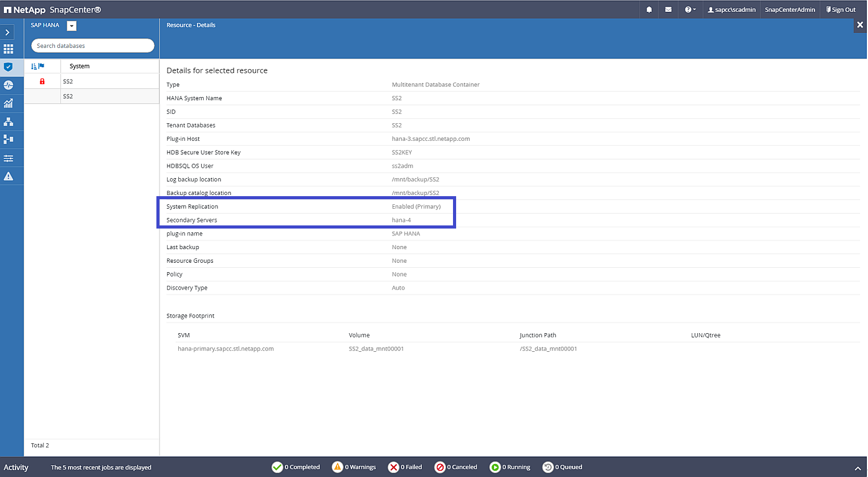The height and width of the screenshot is (477, 868).
Task: Click the 'ss2adm' OS user value
Action: click(x=403, y=166)
